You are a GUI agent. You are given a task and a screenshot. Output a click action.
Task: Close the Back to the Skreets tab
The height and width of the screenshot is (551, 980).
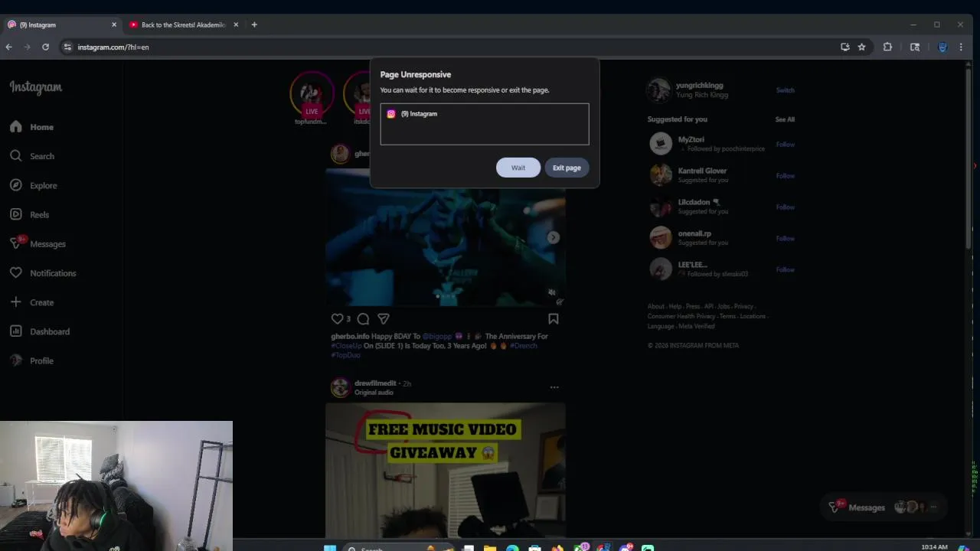tap(236, 24)
